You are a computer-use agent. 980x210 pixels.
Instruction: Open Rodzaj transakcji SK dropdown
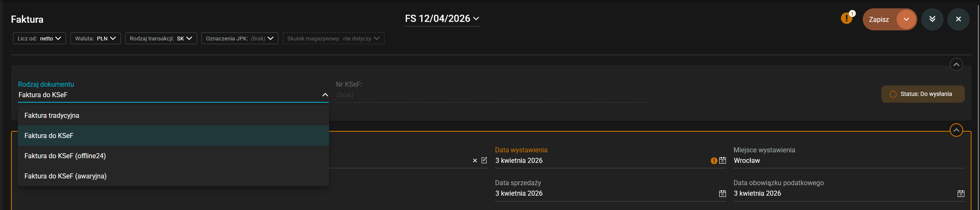[161, 38]
